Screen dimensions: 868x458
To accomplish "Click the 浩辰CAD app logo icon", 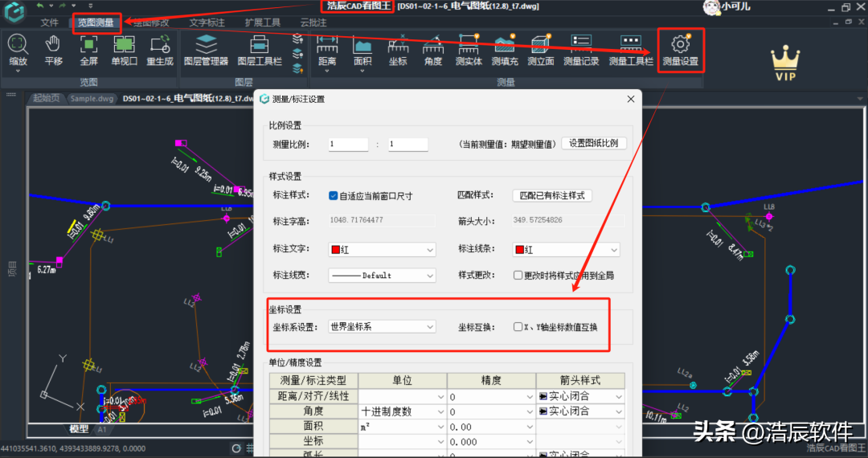I will point(14,11).
